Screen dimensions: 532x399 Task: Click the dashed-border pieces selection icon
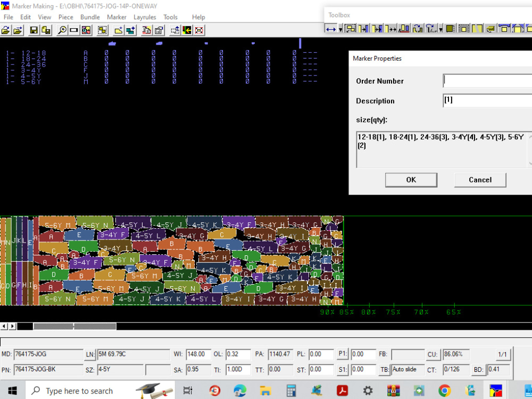[102, 30]
